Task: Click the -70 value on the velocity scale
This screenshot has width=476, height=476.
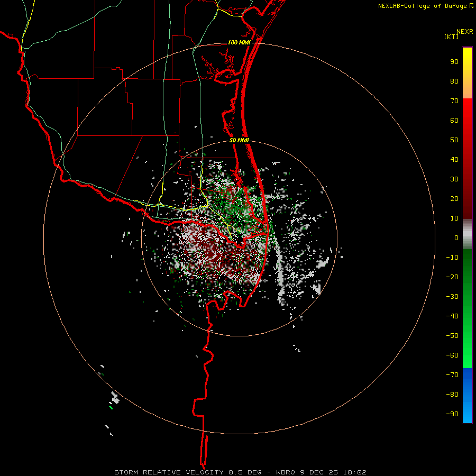Action: tap(452, 375)
